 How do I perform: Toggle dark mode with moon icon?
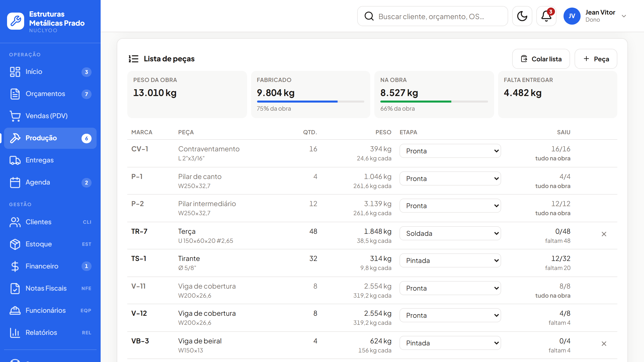click(x=522, y=16)
